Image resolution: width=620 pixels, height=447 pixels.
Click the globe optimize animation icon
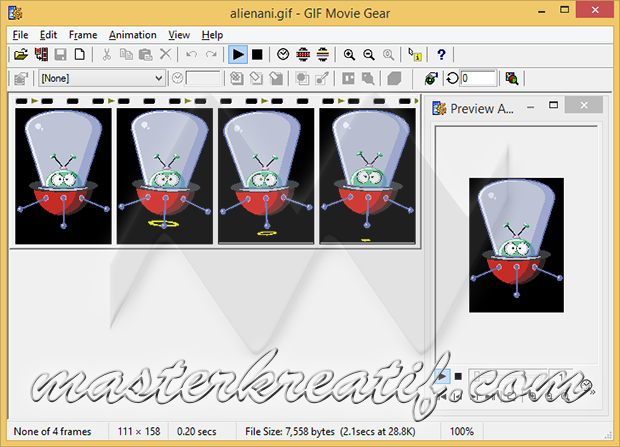pyautogui.click(x=431, y=78)
